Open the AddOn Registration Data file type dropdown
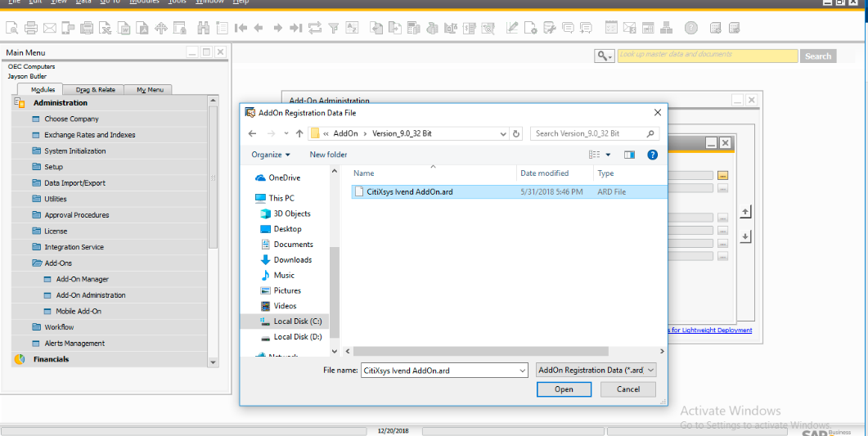868x436 pixels. pyautogui.click(x=596, y=371)
